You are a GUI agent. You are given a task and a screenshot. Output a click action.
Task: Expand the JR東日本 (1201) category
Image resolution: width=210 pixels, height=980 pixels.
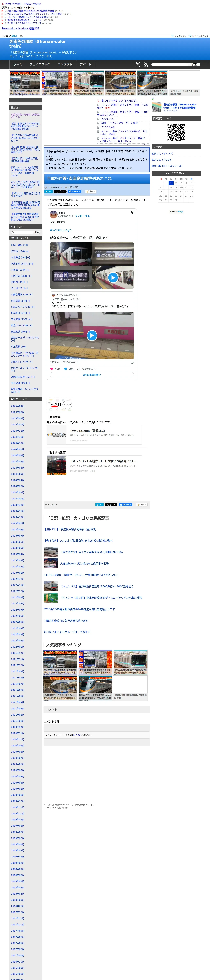tap(31, 263)
